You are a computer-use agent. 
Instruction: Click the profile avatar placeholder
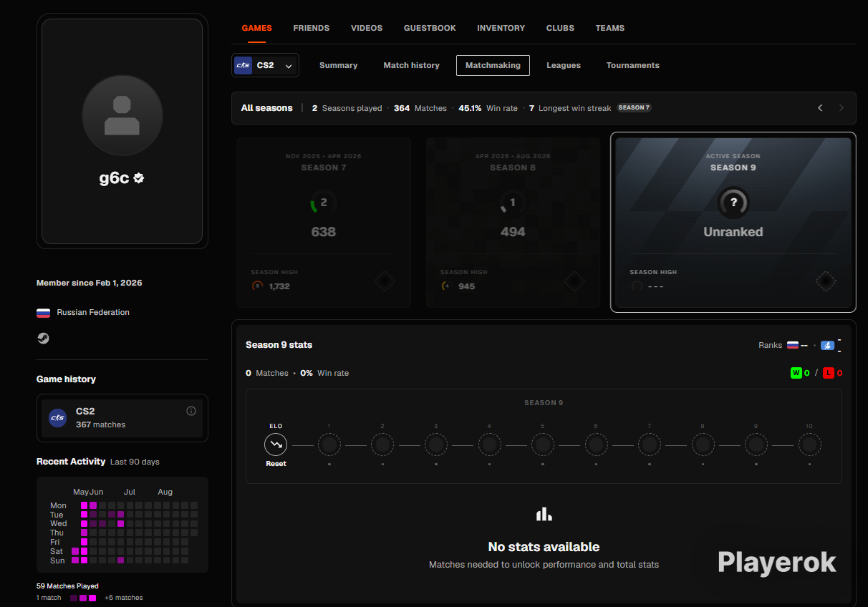pos(122,115)
